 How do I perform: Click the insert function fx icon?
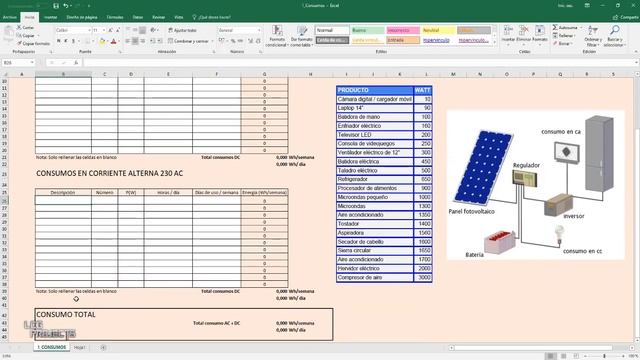[76, 62]
